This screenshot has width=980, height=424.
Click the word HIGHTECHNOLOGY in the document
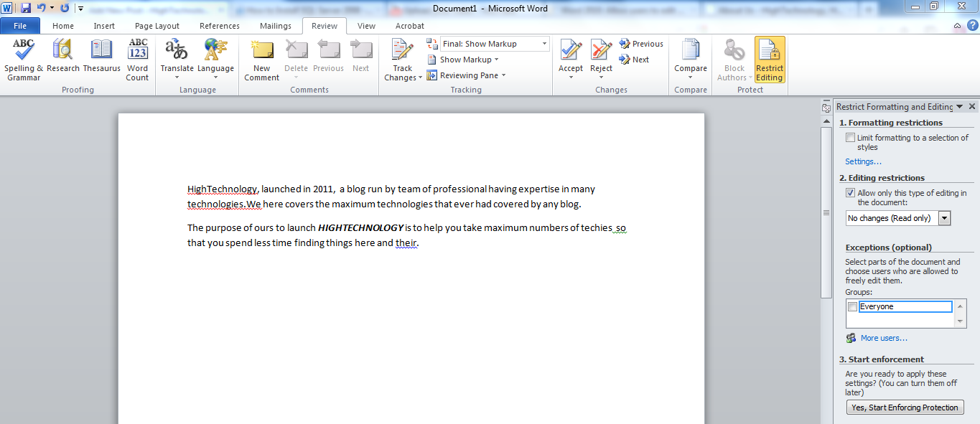click(360, 227)
